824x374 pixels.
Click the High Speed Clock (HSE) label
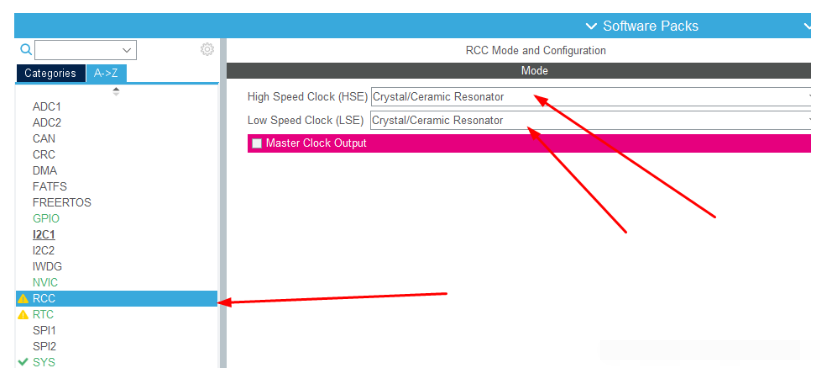[307, 97]
